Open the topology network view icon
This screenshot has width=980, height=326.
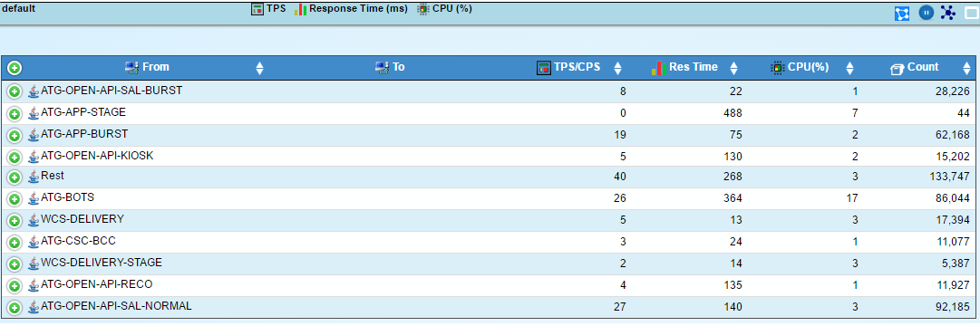pyautogui.click(x=902, y=13)
